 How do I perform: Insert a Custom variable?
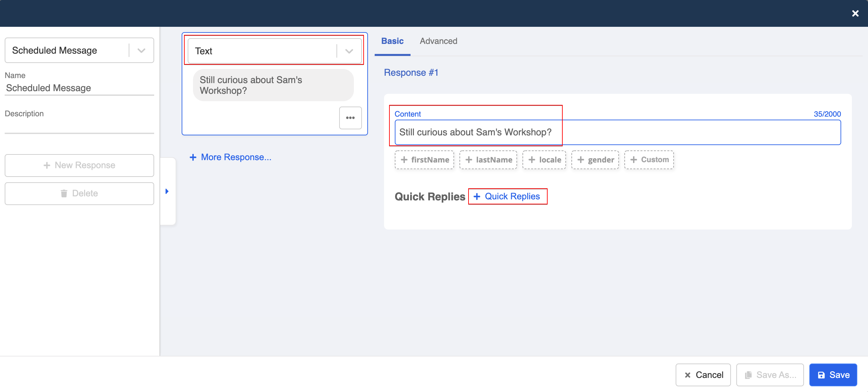tap(648, 159)
